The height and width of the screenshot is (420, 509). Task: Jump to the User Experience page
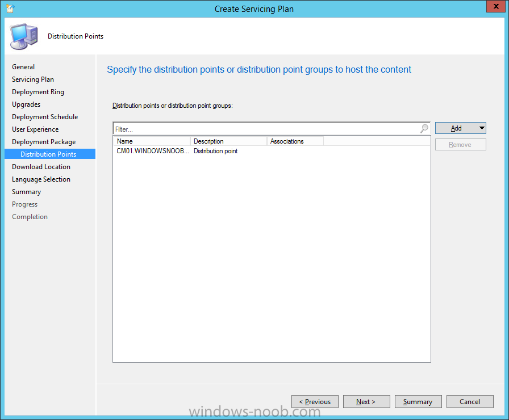pos(35,129)
